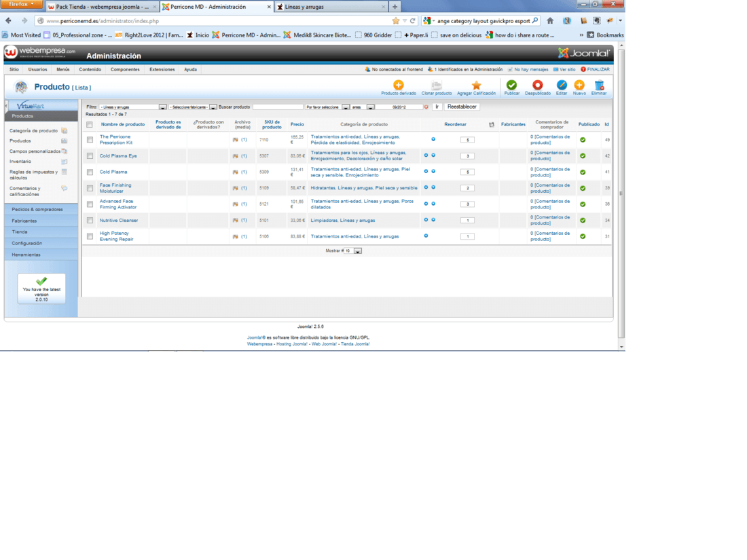This screenshot has width=747, height=560.
Task: Open the Mostrar # page size dropdown
Action: pos(353,250)
